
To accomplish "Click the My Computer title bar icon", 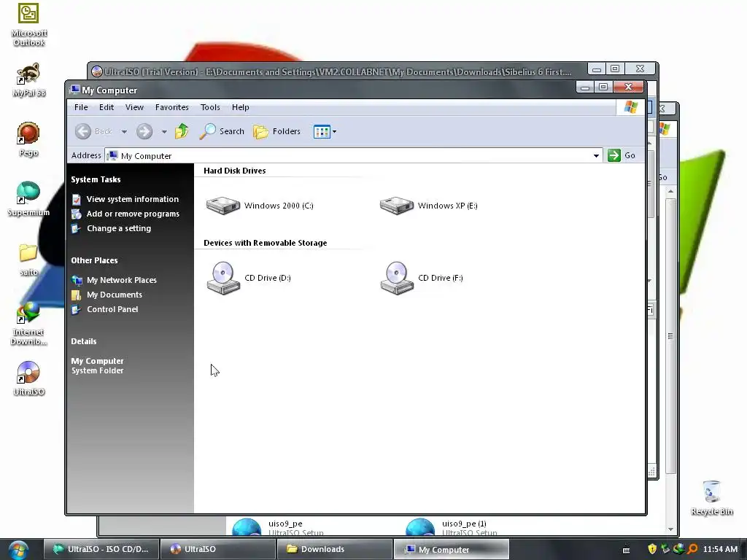I will (x=74, y=90).
